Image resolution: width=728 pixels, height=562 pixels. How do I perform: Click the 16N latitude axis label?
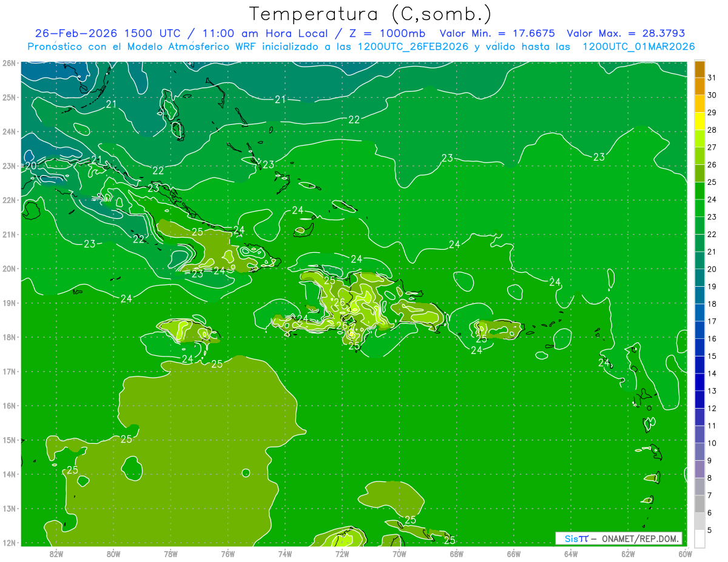pos(8,406)
